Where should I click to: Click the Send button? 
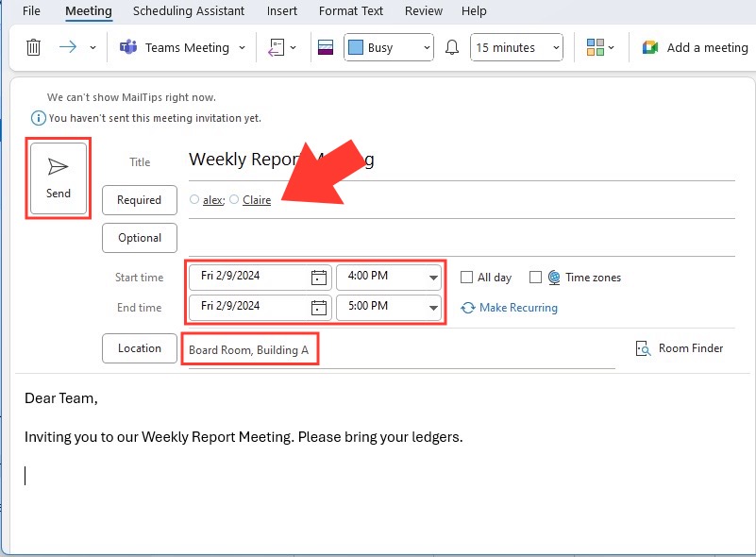pyautogui.click(x=59, y=178)
